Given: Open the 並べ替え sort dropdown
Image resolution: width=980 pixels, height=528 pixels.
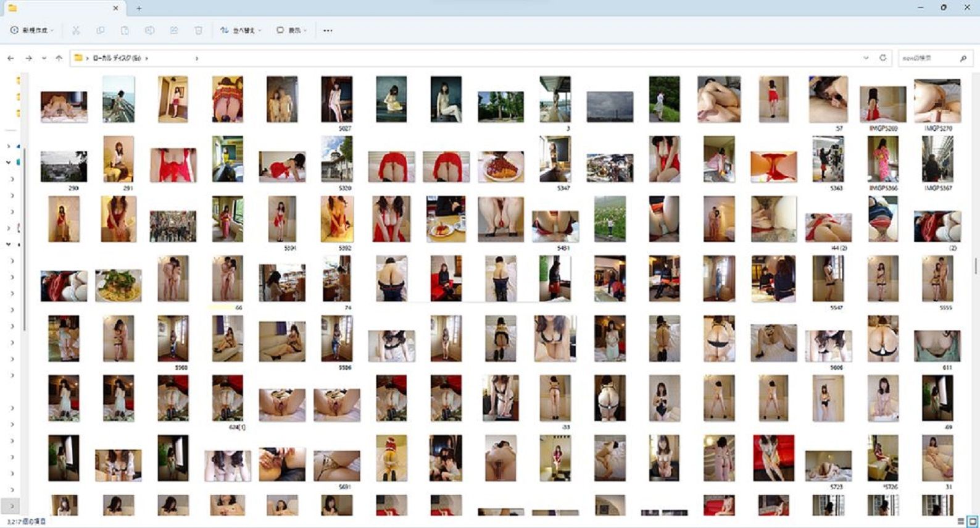Looking at the screenshot, I should click(x=241, y=30).
